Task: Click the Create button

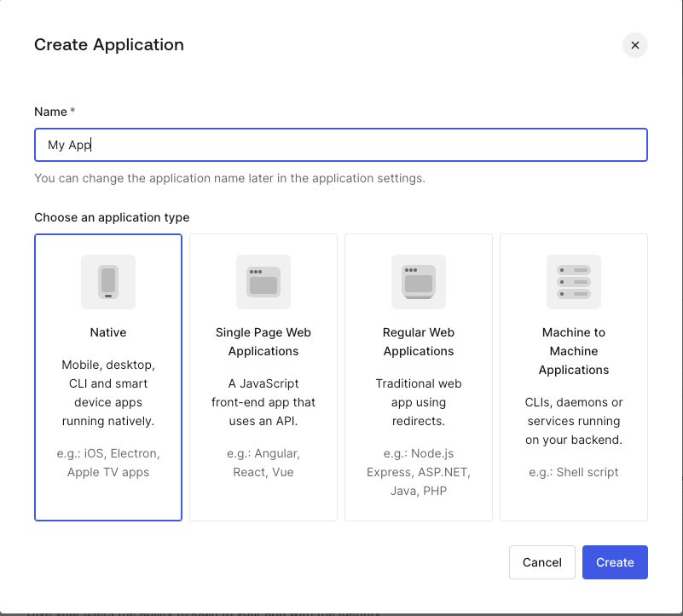Action: (615, 562)
